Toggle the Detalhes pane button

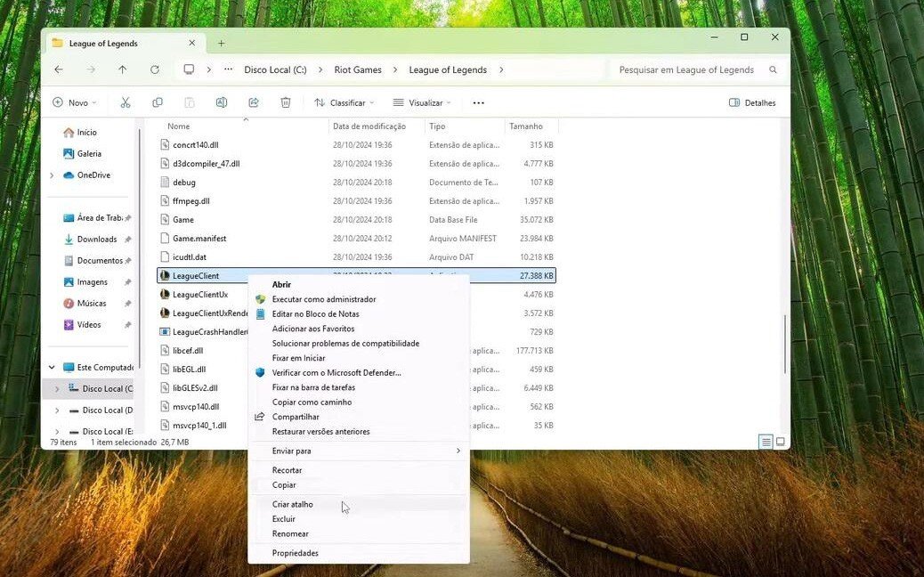752,102
